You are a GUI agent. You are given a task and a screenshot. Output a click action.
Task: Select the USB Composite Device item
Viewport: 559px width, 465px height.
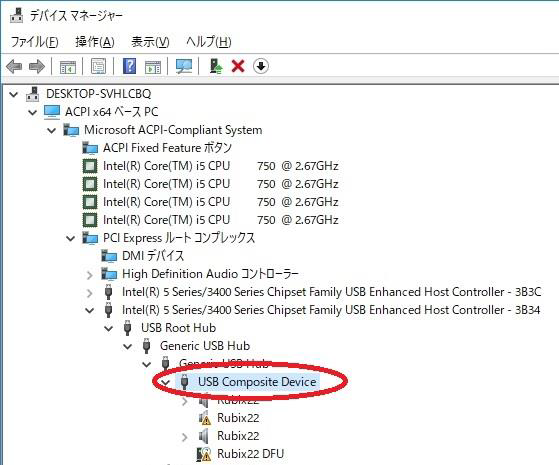pyautogui.click(x=257, y=382)
